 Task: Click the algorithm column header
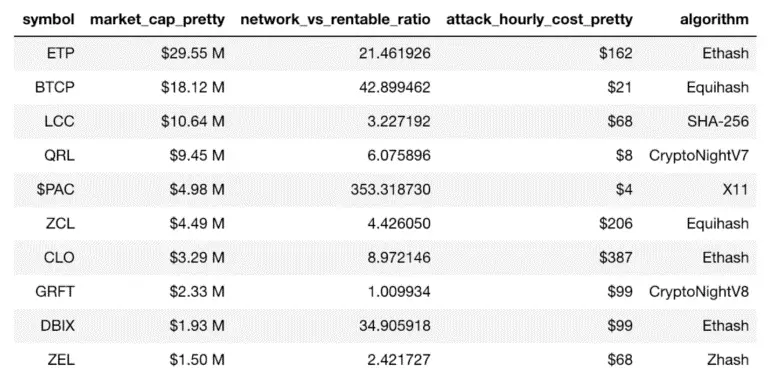point(714,20)
